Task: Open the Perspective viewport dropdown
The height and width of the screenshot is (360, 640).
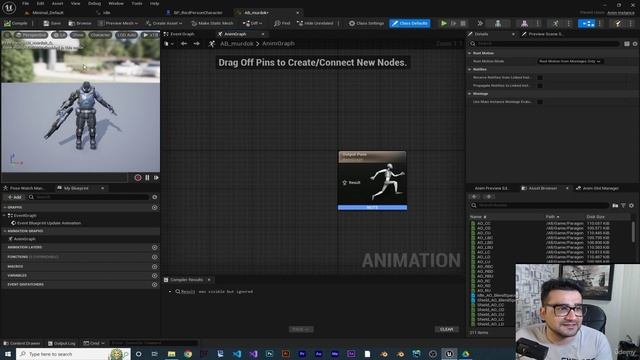Action: tap(31, 35)
